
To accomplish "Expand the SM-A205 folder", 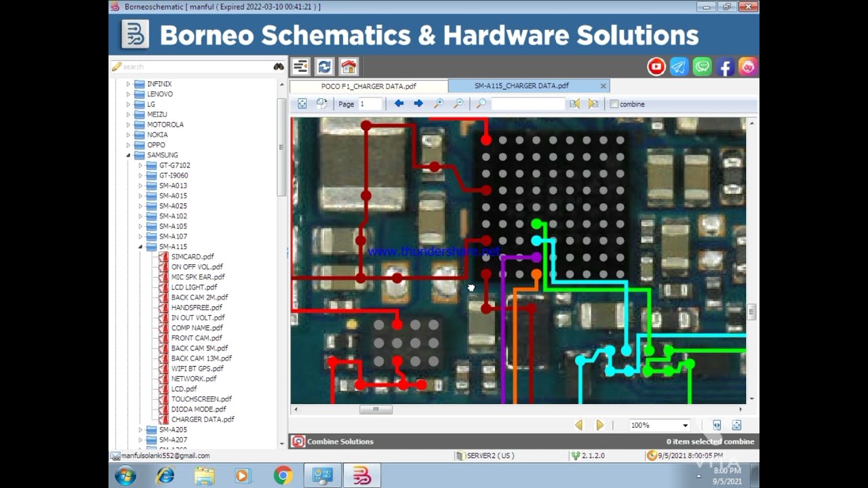I will pyautogui.click(x=140, y=430).
